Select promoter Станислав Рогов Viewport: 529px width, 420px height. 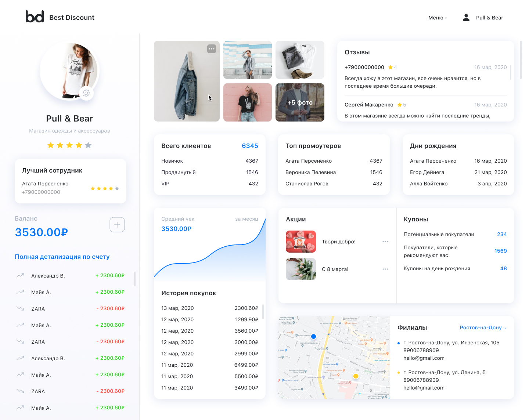point(334,184)
